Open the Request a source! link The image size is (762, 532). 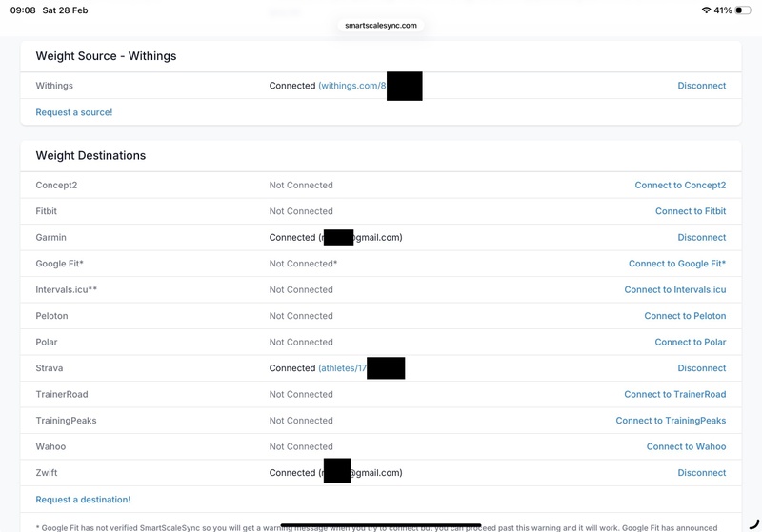coord(74,112)
